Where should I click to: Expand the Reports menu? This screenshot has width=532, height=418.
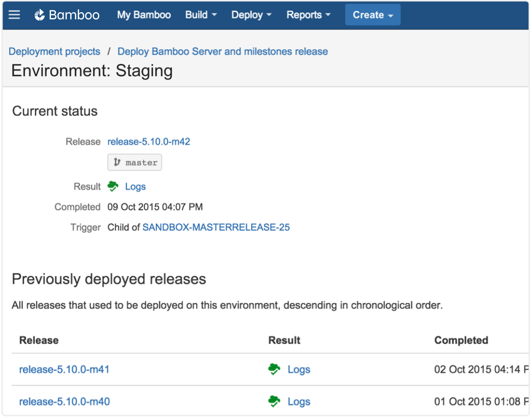pos(309,15)
